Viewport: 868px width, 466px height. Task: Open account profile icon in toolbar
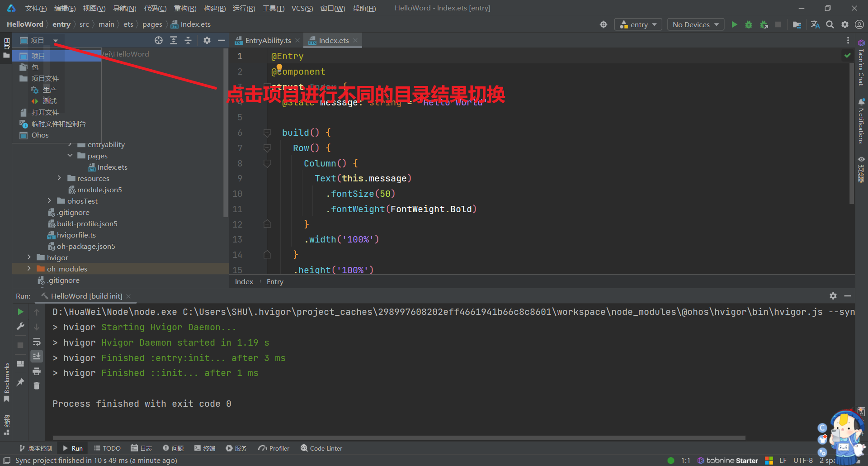coord(859,24)
